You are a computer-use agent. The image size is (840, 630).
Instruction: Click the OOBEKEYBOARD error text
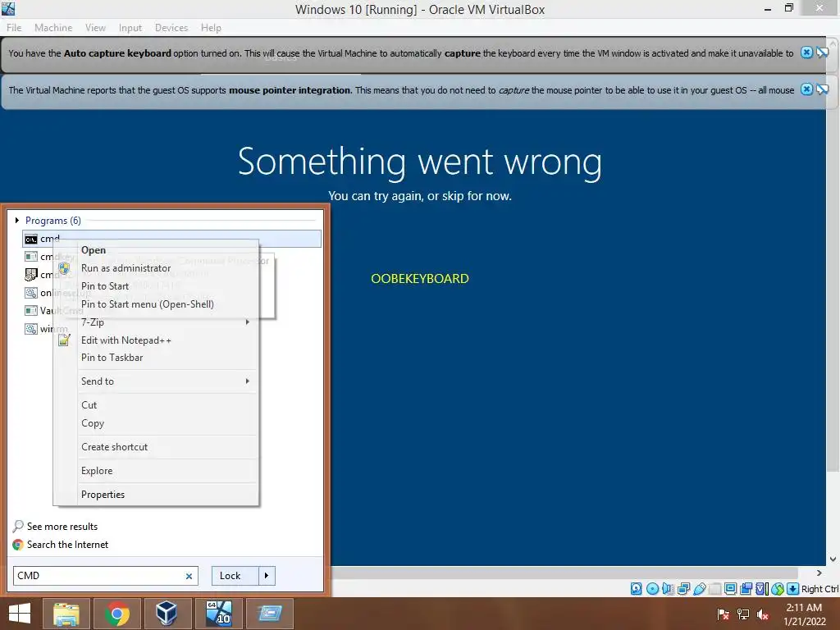click(x=420, y=279)
